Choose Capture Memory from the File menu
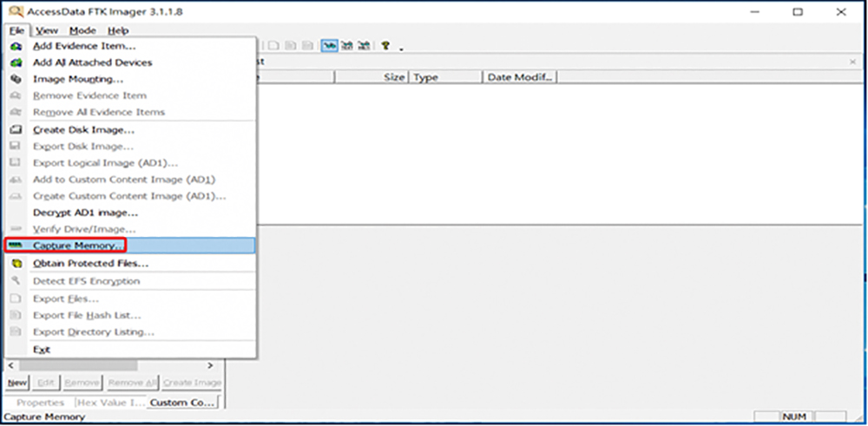The width and height of the screenshot is (868, 426). coord(130,245)
